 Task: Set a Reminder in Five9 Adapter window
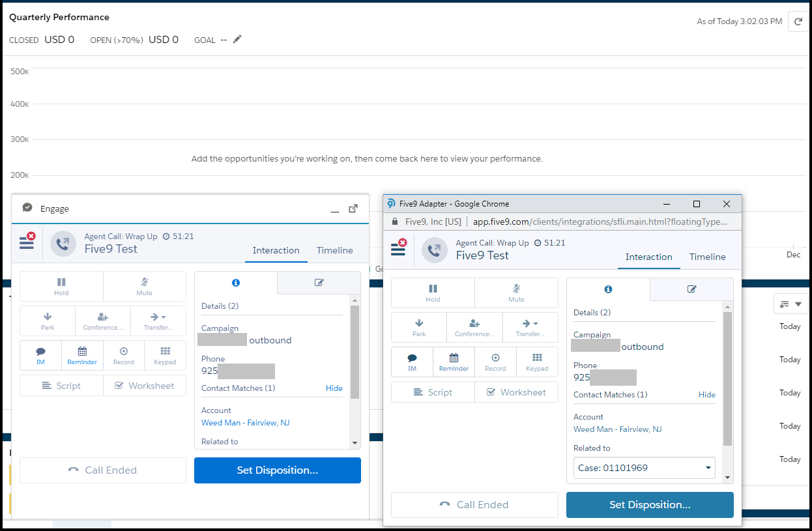tap(454, 362)
